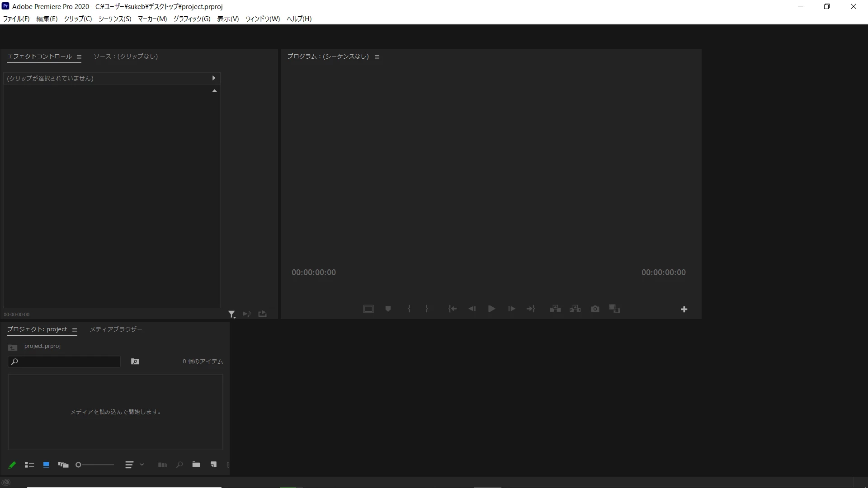Open the Program monitor panel menu
Image resolution: width=868 pixels, height=488 pixels.
(x=377, y=57)
